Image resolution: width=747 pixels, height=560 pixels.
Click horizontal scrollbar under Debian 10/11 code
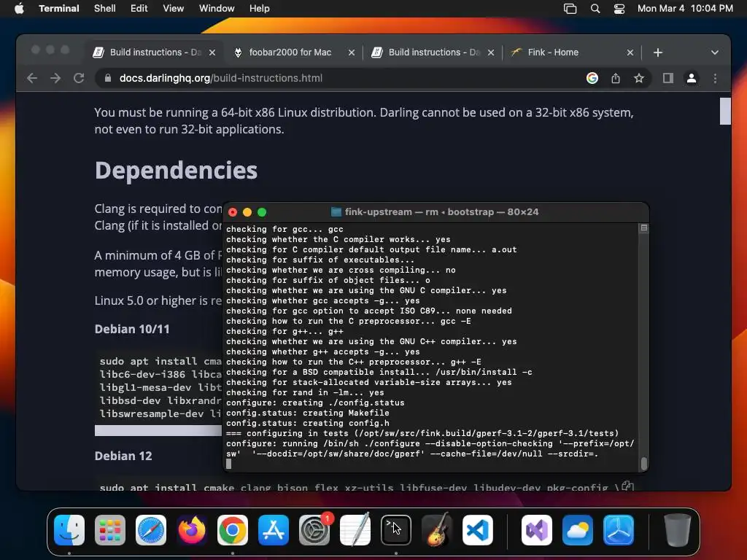point(158,430)
